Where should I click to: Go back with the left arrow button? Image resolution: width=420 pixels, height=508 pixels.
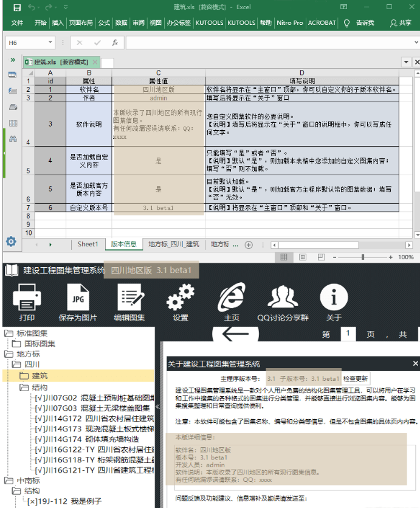pyautogui.click(x=235, y=334)
